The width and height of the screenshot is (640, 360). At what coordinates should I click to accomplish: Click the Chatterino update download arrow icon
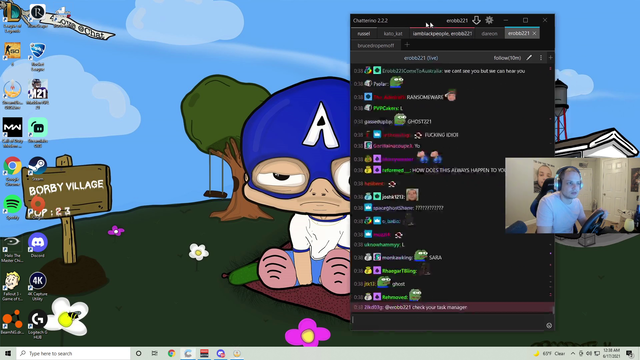pyautogui.click(x=476, y=20)
